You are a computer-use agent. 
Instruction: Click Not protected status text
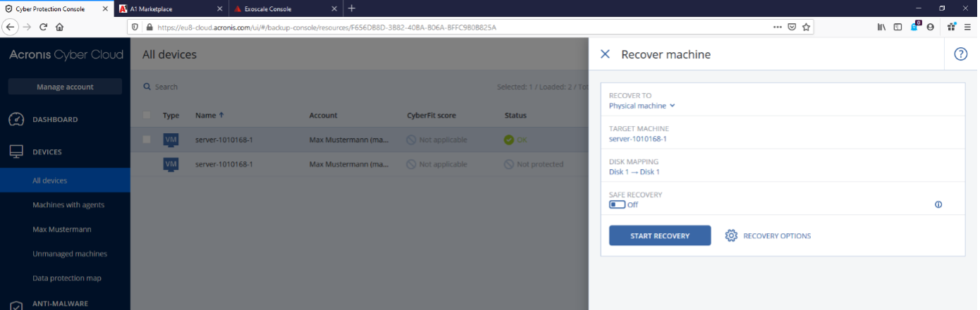click(x=539, y=164)
